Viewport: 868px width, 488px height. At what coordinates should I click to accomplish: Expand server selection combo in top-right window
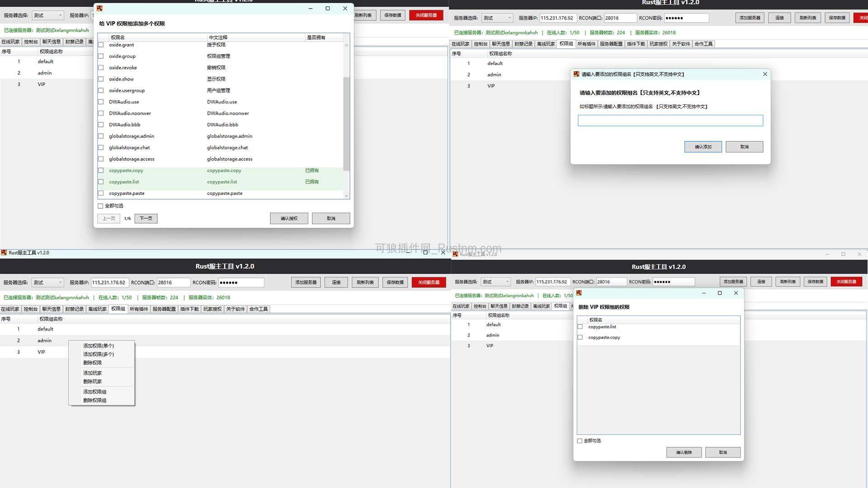click(497, 18)
